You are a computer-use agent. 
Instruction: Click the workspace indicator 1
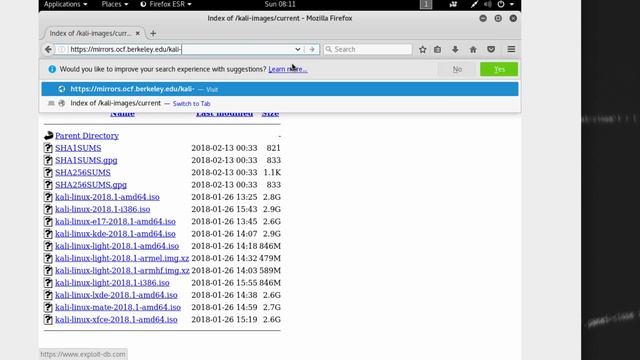point(426,4)
